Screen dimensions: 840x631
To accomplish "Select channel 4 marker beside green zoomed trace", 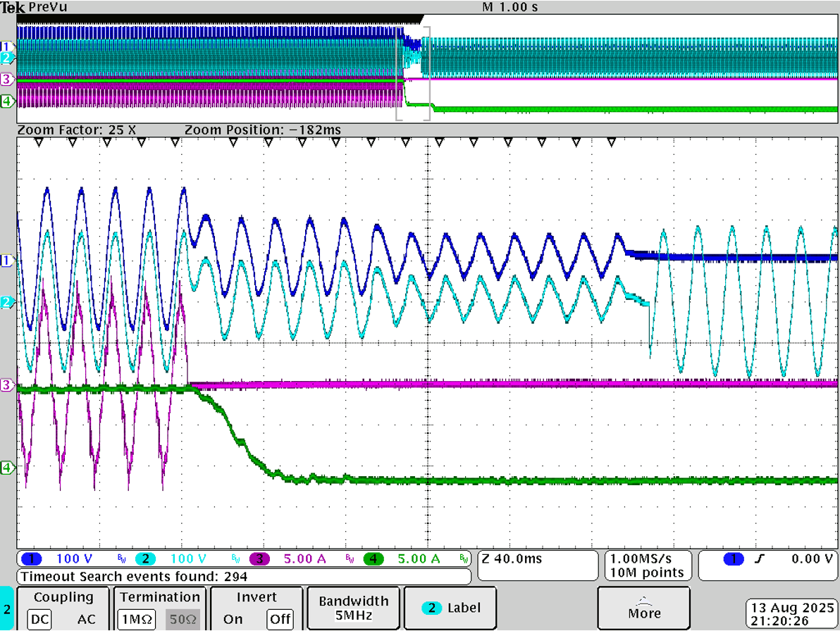I will click(8, 467).
